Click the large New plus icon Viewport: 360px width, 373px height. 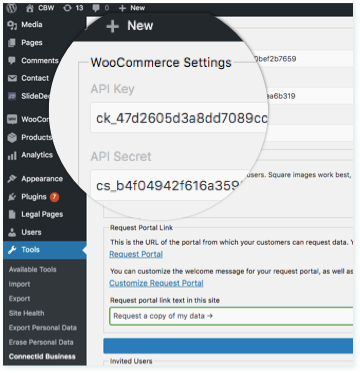pos(113,26)
